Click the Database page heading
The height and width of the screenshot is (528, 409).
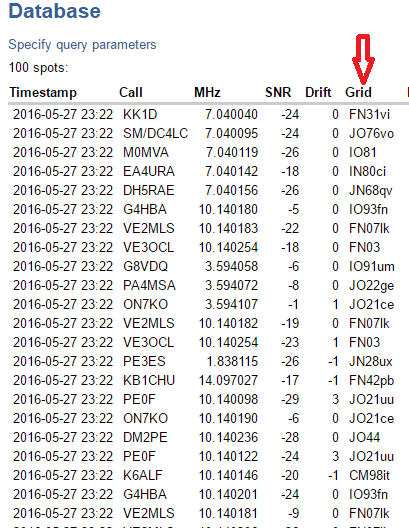55,11
